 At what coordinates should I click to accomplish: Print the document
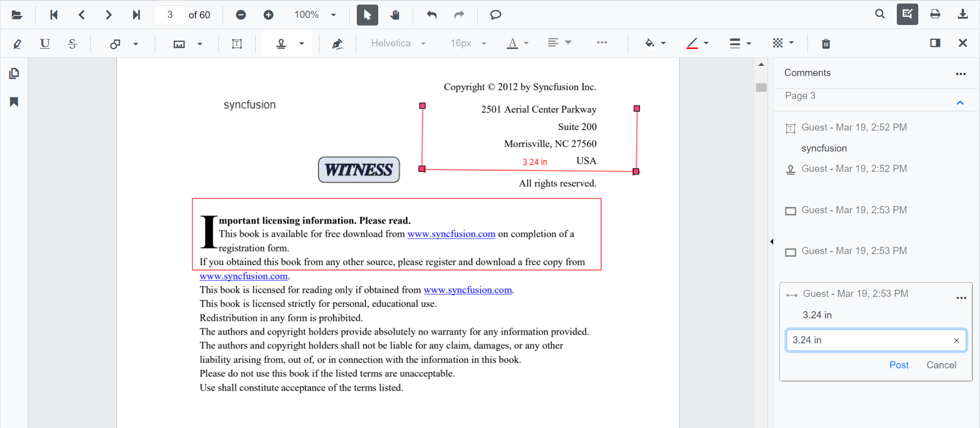[x=935, y=14]
